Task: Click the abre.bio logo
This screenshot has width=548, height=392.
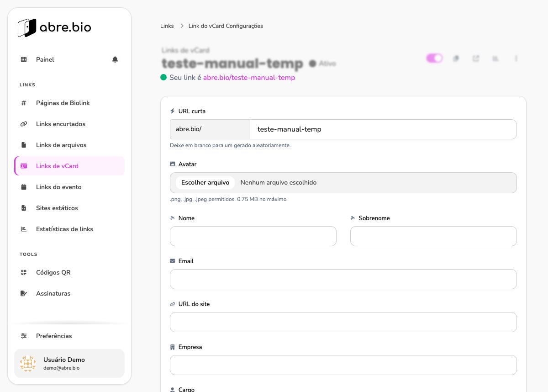Action: [x=54, y=27]
